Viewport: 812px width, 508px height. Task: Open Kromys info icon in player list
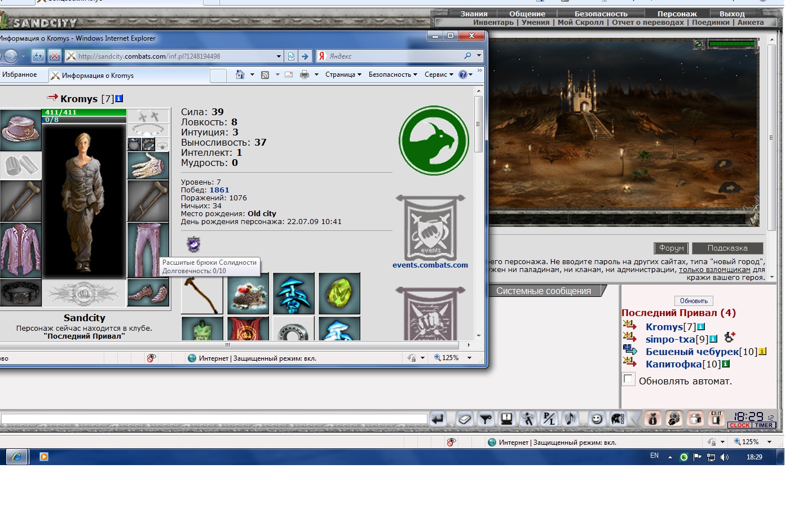[x=701, y=327]
